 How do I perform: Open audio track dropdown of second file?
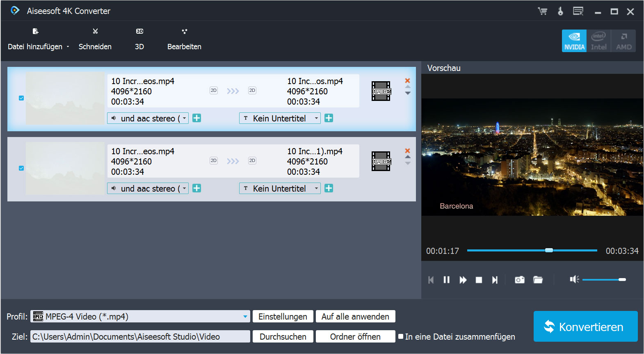tap(148, 189)
